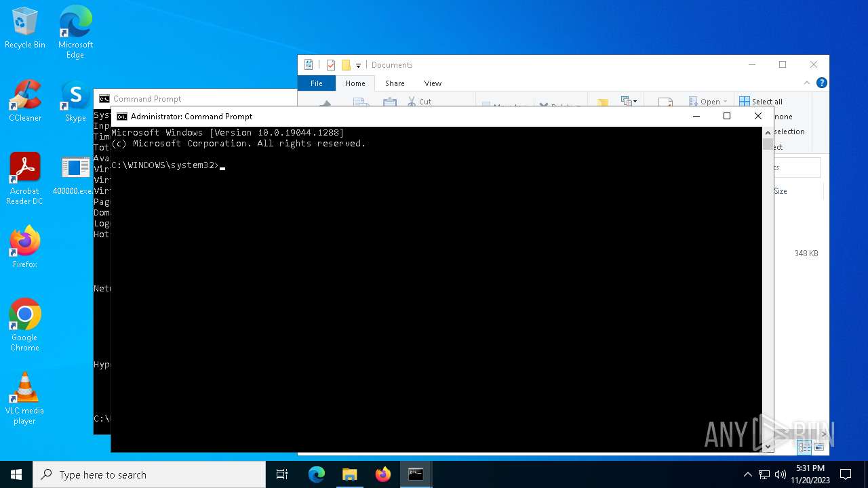Click the Paste icon in Explorer ribbon
Image resolution: width=868 pixels, height=488 pixels.
[389, 102]
